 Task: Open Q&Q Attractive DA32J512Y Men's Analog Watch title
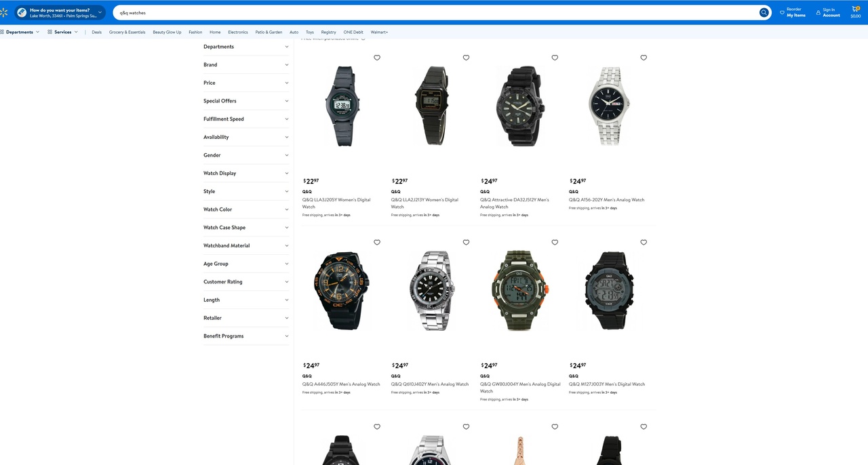pyautogui.click(x=515, y=203)
